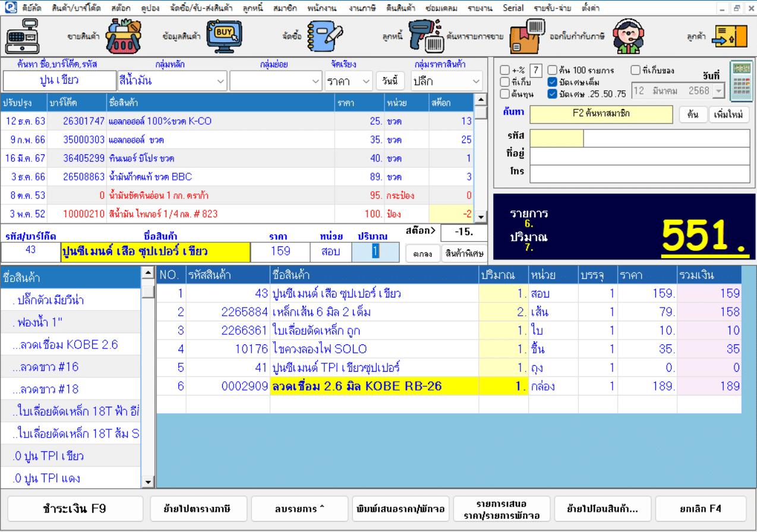Click the cash register icon in toolbar
The width and height of the screenshot is (757, 532).
click(23, 36)
